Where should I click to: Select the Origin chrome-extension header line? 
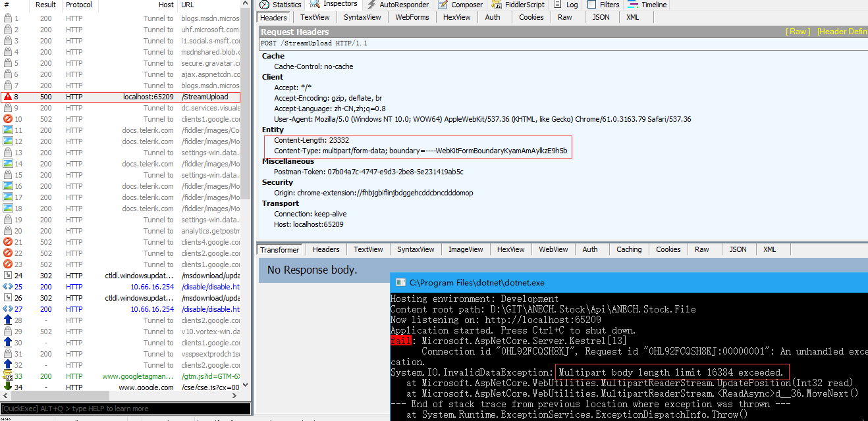pos(373,193)
